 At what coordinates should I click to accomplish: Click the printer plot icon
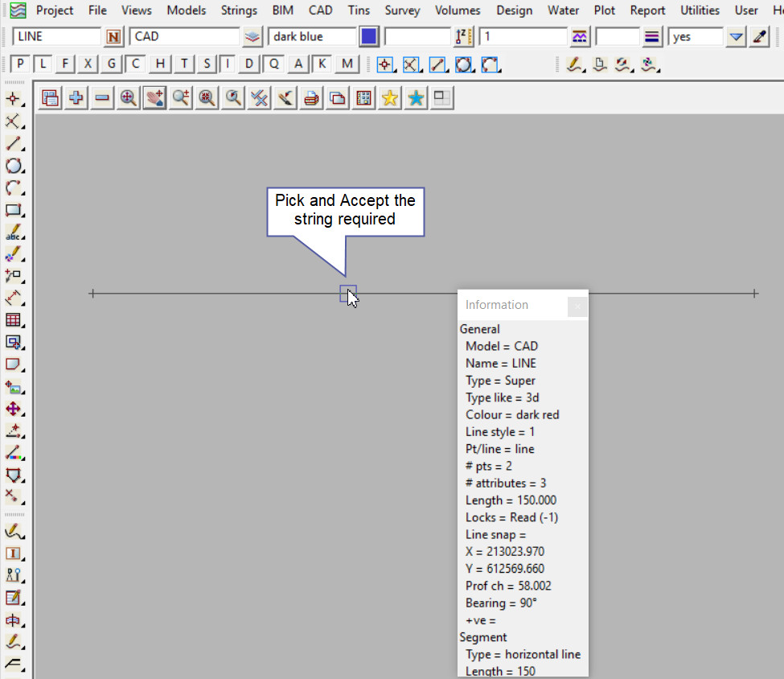[x=312, y=98]
